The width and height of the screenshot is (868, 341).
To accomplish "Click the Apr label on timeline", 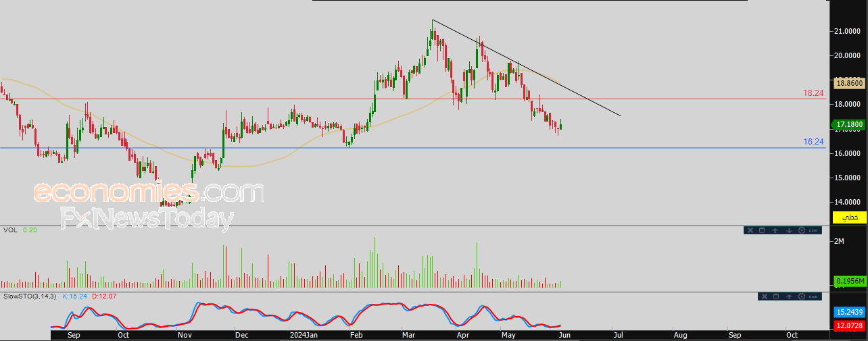I will click(463, 334).
